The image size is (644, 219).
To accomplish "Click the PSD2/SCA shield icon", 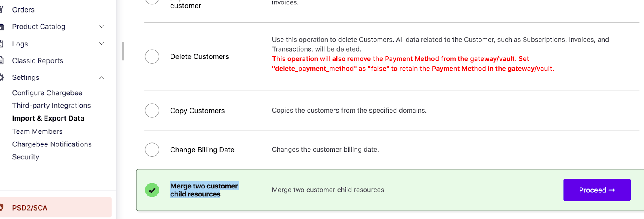I will coord(2,208).
